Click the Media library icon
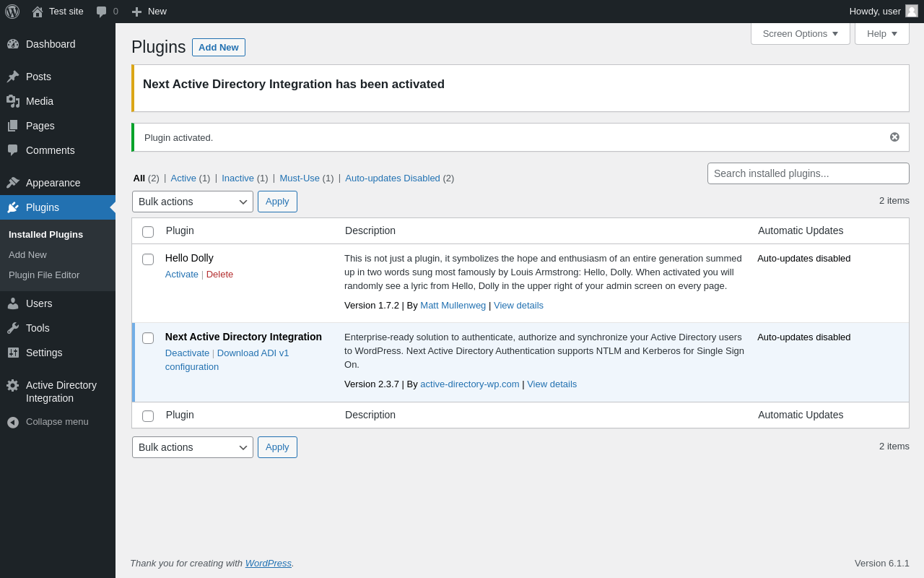Image resolution: width=924 pixels, height=578 pixels. pyautogui.click(x=13, y=101)
